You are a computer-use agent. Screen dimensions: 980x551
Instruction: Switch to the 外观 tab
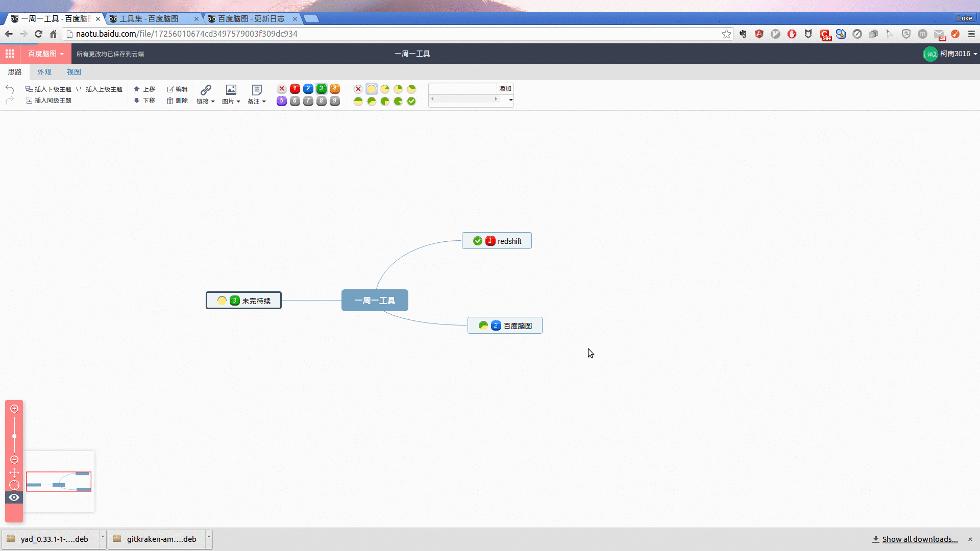click(x=44, y=72)
